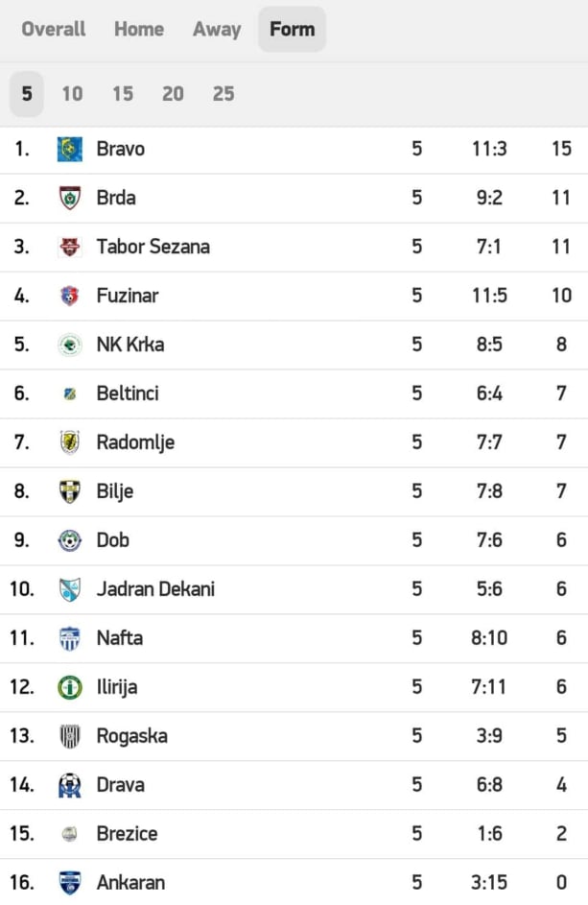
Task: Click the Drava team crest
Action: point(70,785)
